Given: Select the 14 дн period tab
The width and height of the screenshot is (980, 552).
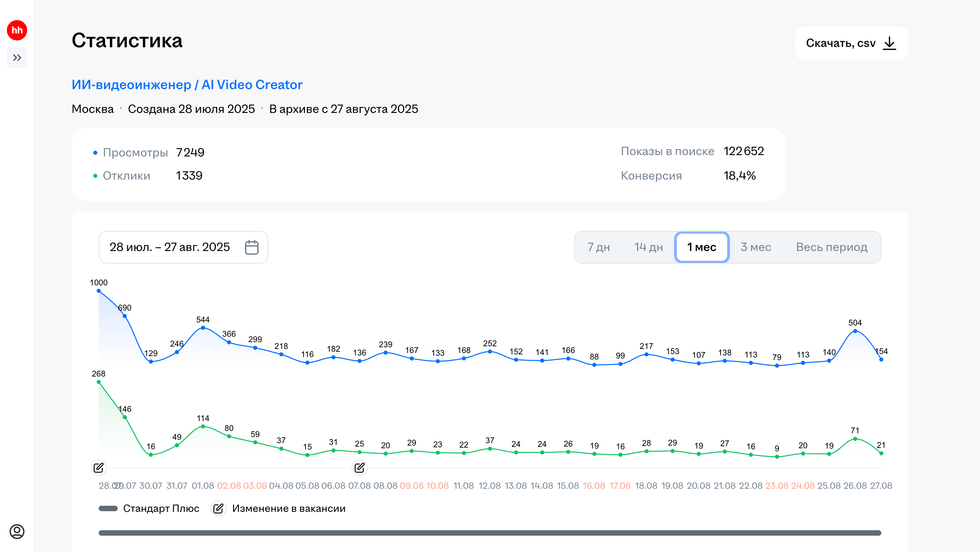Looking at the screenshot, I should [x=648, y=247].
